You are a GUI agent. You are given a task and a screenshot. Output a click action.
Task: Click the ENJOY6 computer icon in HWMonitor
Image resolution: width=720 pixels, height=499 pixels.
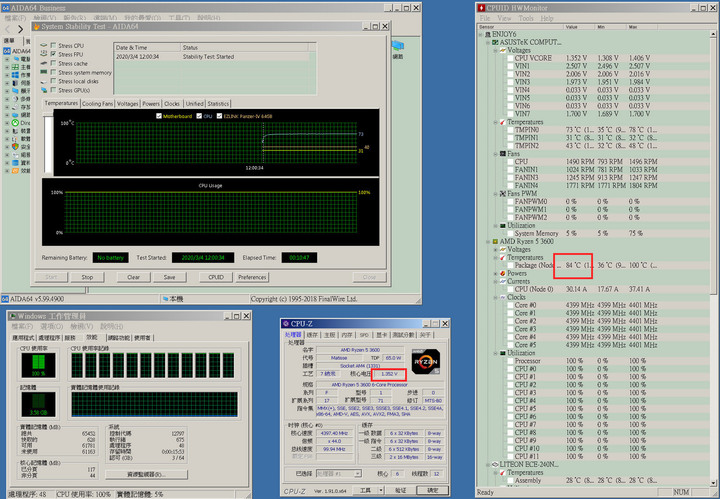488,34
